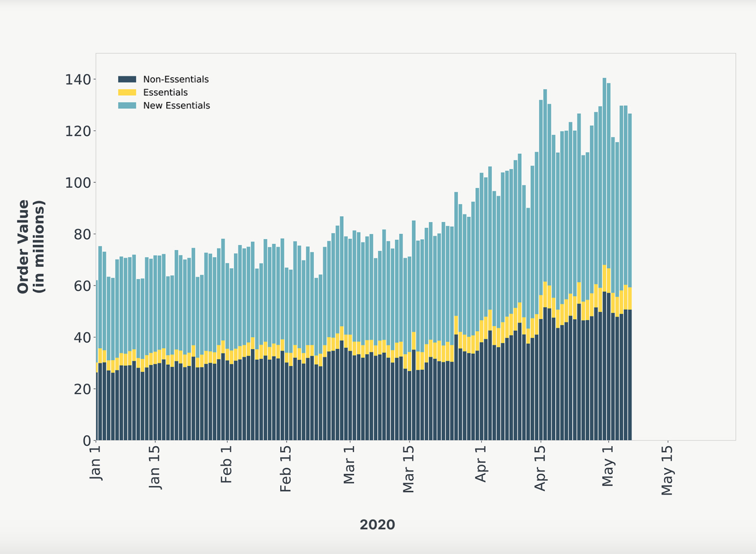Click the 'Mar 15' x-axis label
The image size is (756, 554).
(409, 469)
